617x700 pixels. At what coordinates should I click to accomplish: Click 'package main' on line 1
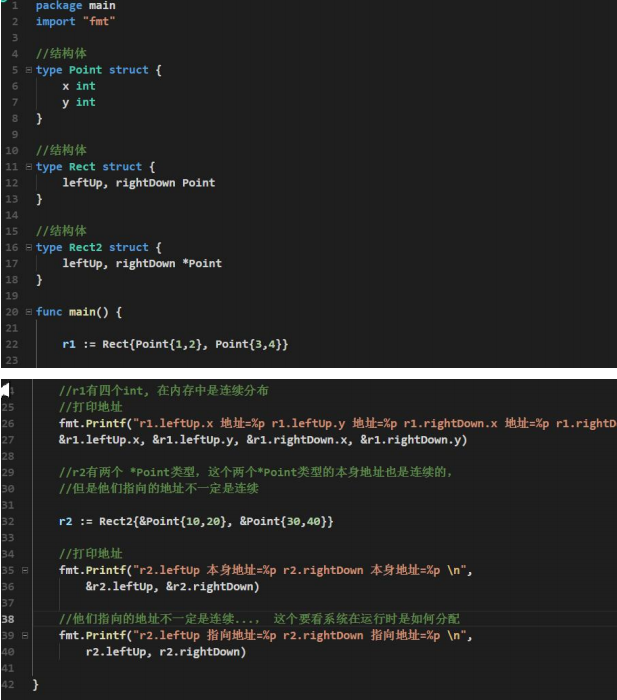click(75, 6)
